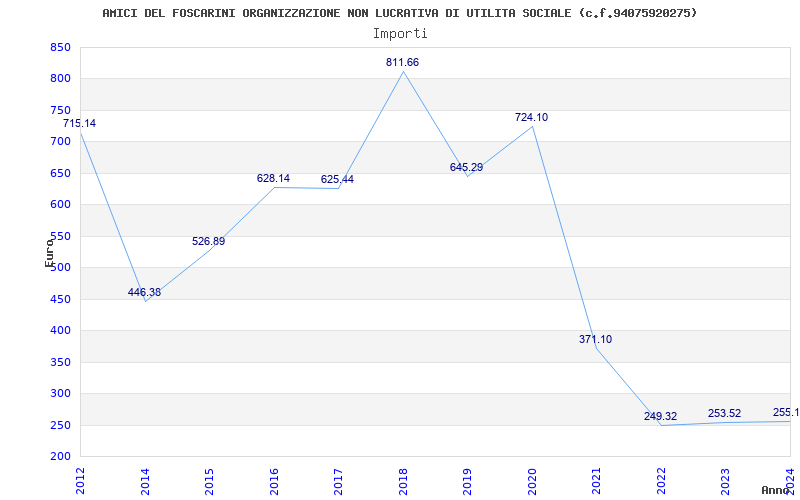Image resolution: width=800 pixels, height=500 pixels.
Task: Click the 700 y-axis tick label
Action: click(x=60, y=142)
